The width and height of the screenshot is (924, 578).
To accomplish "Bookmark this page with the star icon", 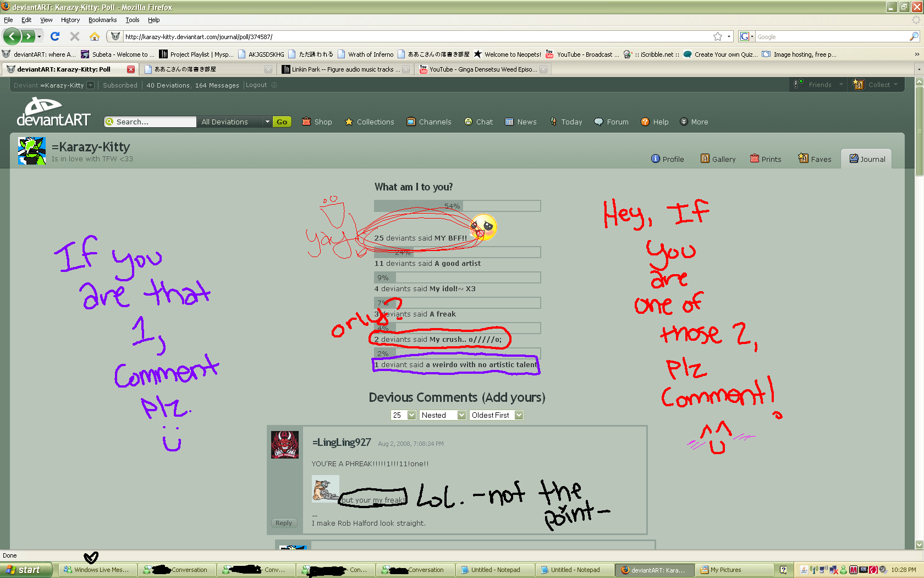I will pos(718,36).
